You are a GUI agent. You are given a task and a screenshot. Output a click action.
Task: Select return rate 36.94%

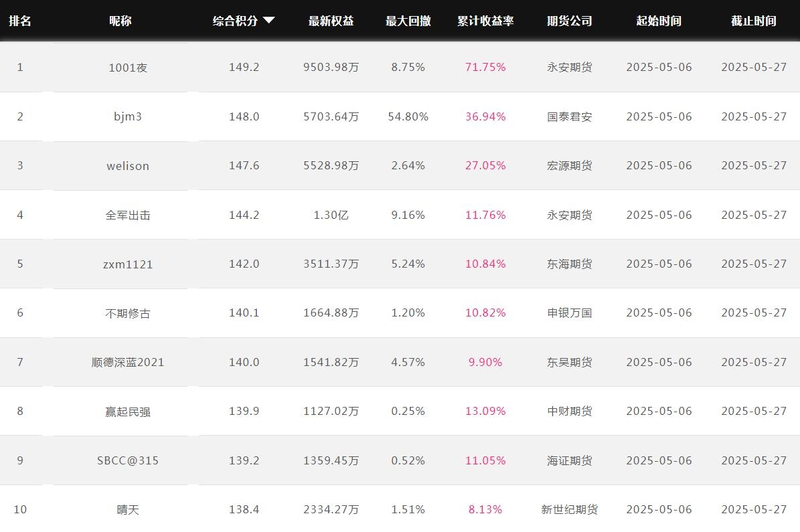[485, 117]
